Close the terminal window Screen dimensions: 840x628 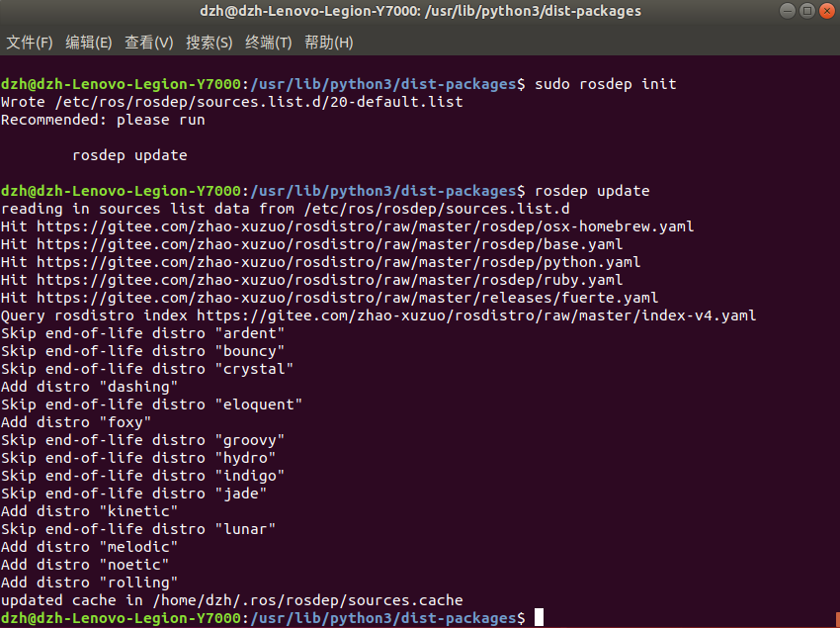(x=827, y=11)
